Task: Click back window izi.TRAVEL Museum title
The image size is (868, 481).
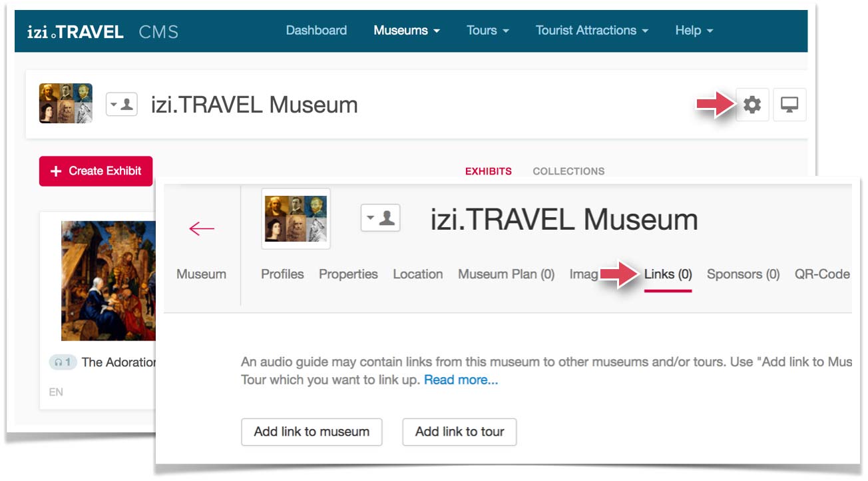Action: (x=254, y=105)
